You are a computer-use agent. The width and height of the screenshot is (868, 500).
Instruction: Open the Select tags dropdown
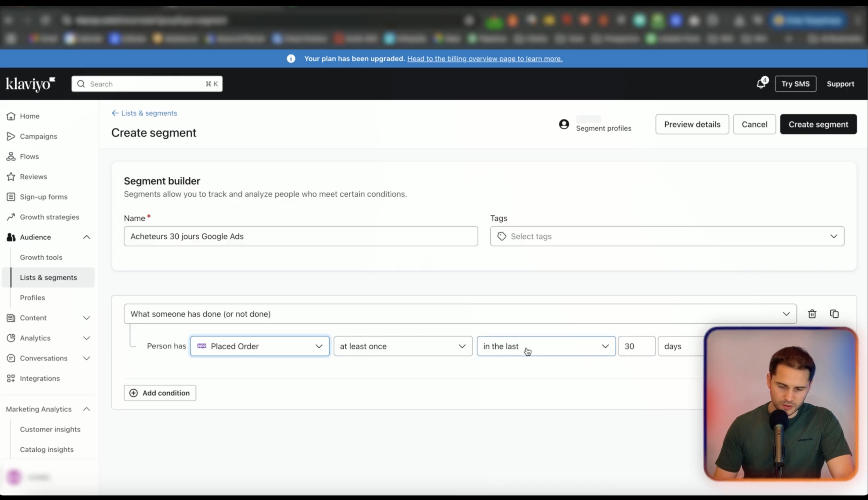667,236
